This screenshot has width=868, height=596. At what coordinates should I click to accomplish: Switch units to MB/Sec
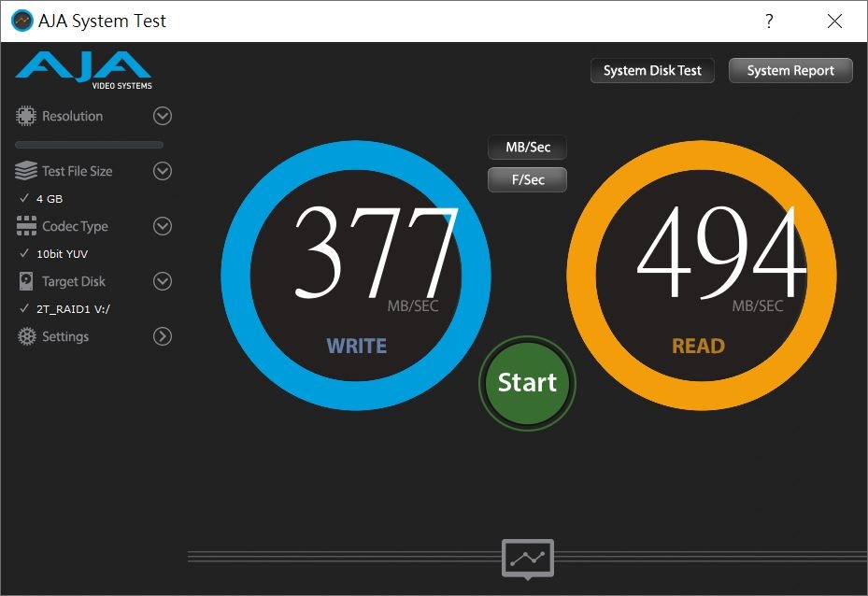tap(528, 148)
